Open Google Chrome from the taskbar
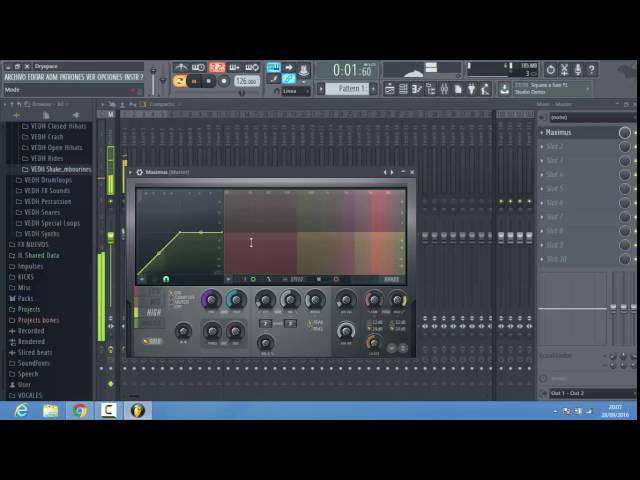This screenshot has height=480, width=640. pyautogui.click(x=80, y=411)
